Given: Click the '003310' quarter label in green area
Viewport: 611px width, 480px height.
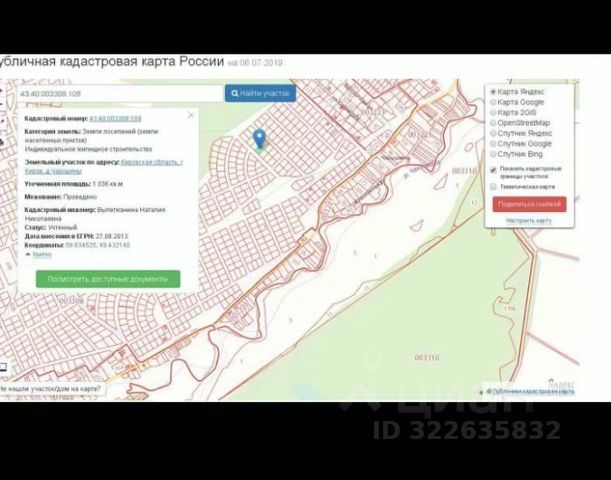Looking at the screenshot, I should pyautogui.click(x=427, y=357).
